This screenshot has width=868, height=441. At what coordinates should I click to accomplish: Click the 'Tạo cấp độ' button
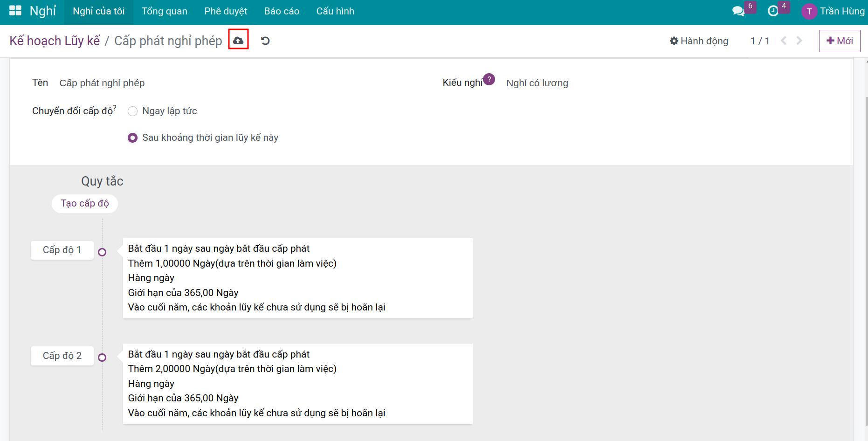point(85,204)
